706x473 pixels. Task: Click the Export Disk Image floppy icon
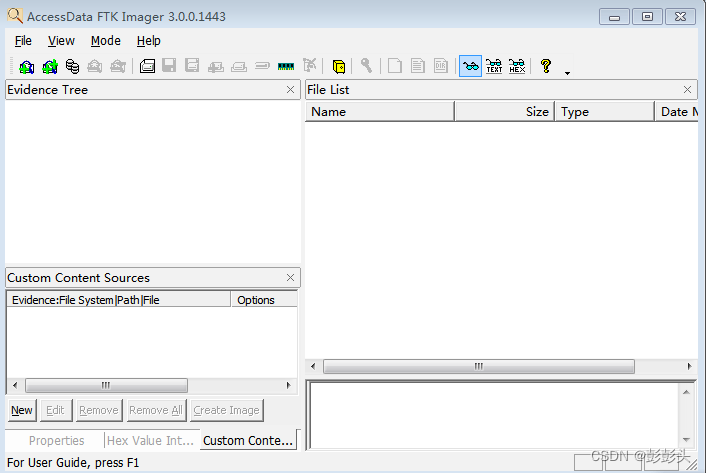(x=169, y=66)
